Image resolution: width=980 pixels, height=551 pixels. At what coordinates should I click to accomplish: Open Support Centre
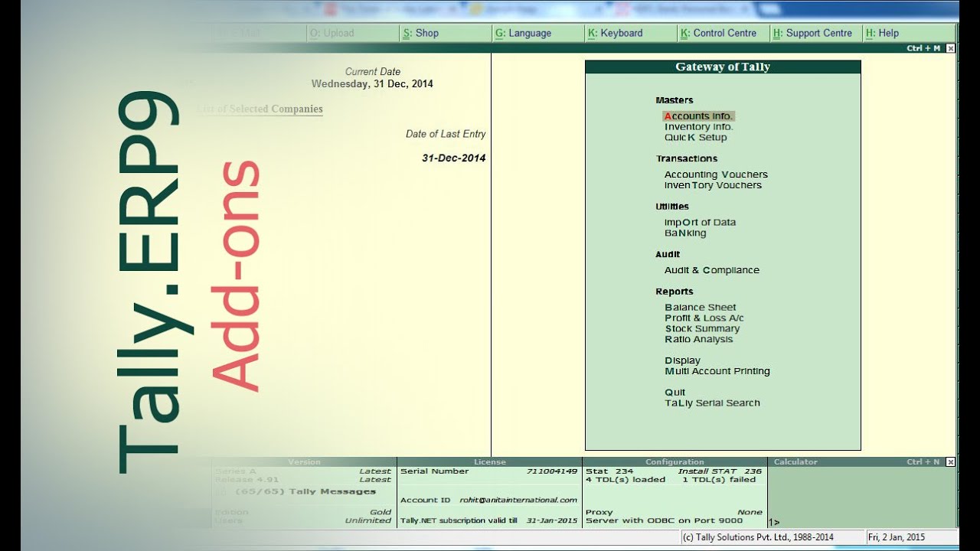click(x=815, y=33)
